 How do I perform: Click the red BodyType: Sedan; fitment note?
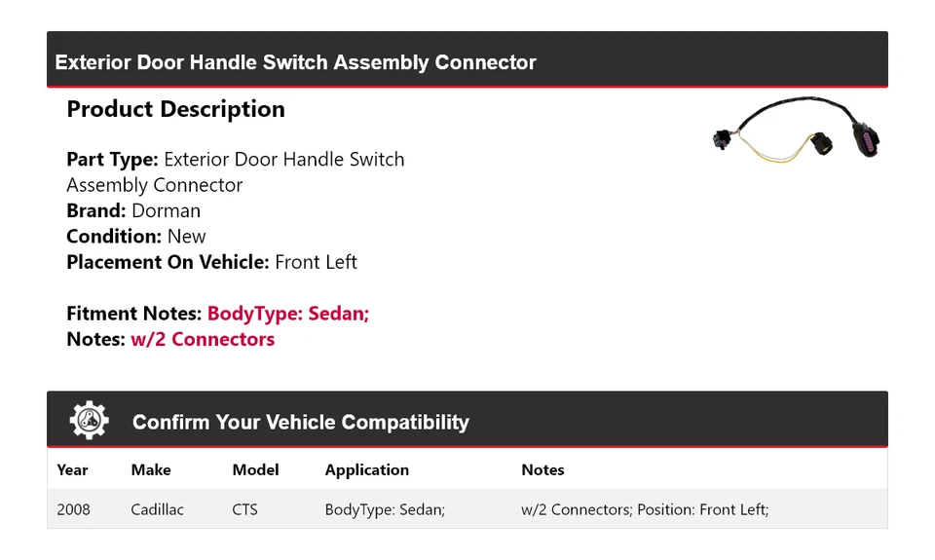(288, 314)
